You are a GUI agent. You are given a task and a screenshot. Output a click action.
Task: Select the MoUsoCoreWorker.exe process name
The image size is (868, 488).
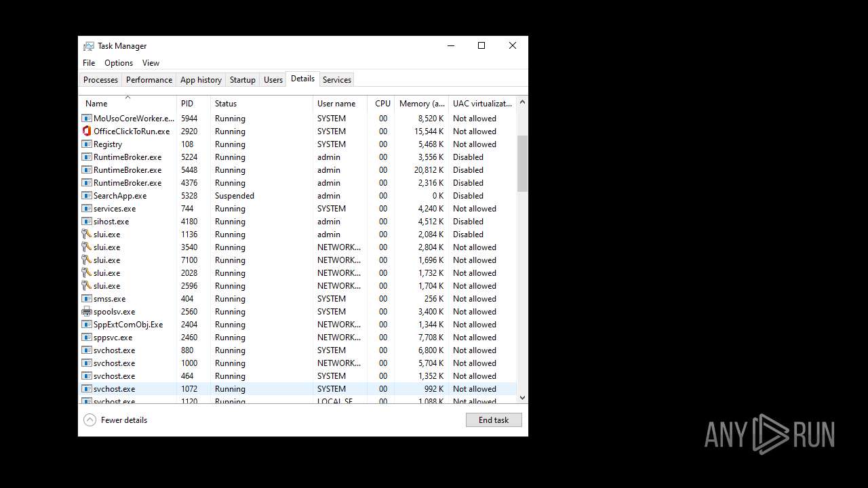tap(134, 119)
